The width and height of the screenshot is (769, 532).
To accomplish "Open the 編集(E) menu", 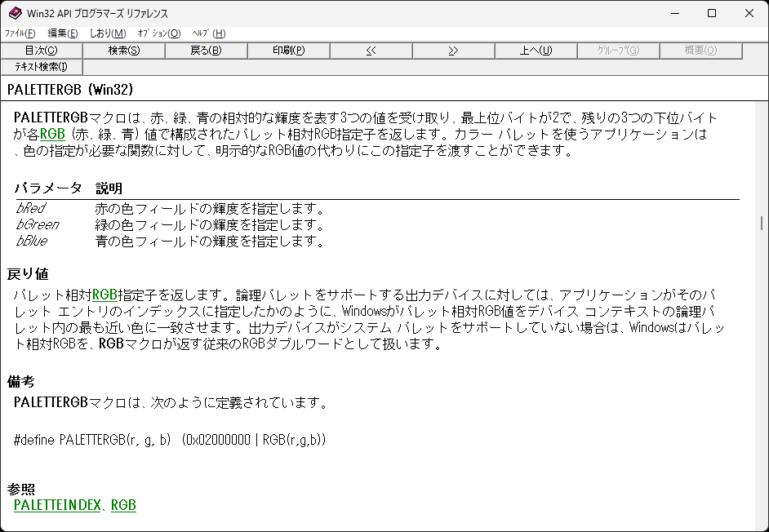I will [x=62, y=33].
